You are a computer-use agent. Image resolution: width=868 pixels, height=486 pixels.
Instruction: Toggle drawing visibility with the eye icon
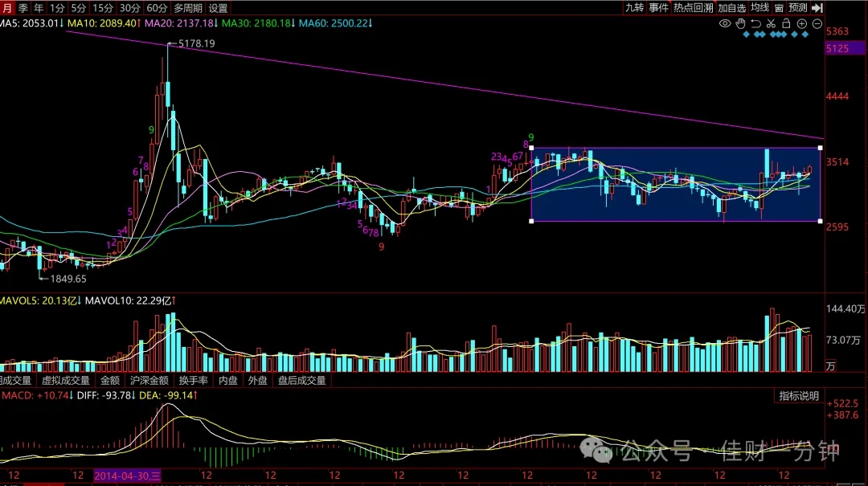click(725, 23)
